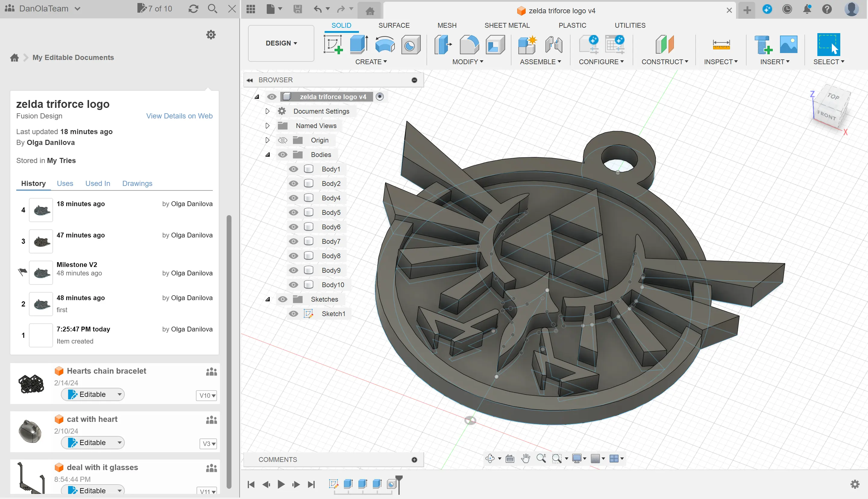Viewport: 868px width, 499px height.
Task: Click the Configure Model icon
Action: (589, 45)
